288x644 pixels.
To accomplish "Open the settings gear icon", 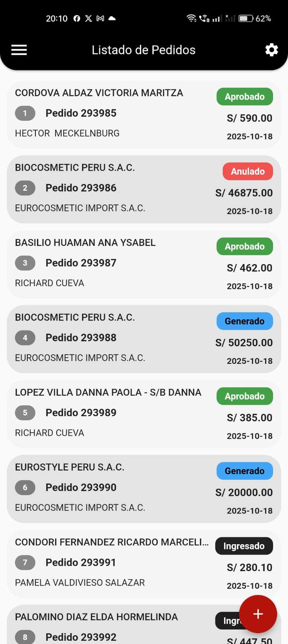I will click(x=271, y=50).
